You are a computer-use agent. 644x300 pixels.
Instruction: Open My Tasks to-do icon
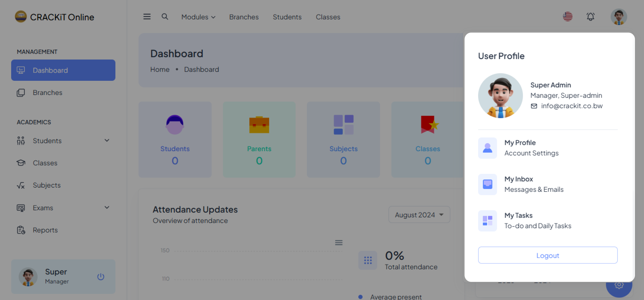(487, 221)
